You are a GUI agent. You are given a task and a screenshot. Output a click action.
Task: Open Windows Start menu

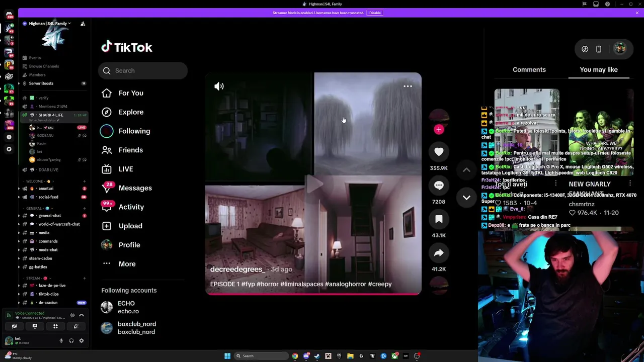click(227, 356)
